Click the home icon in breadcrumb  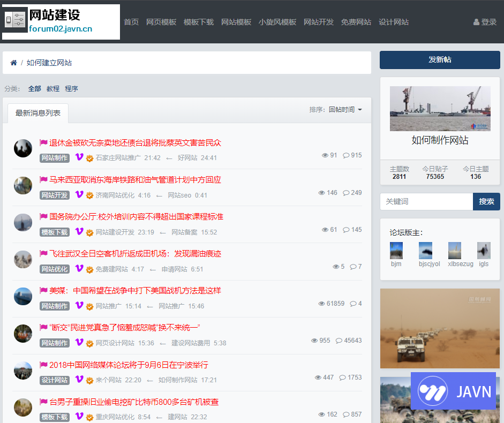coord(13,63)
